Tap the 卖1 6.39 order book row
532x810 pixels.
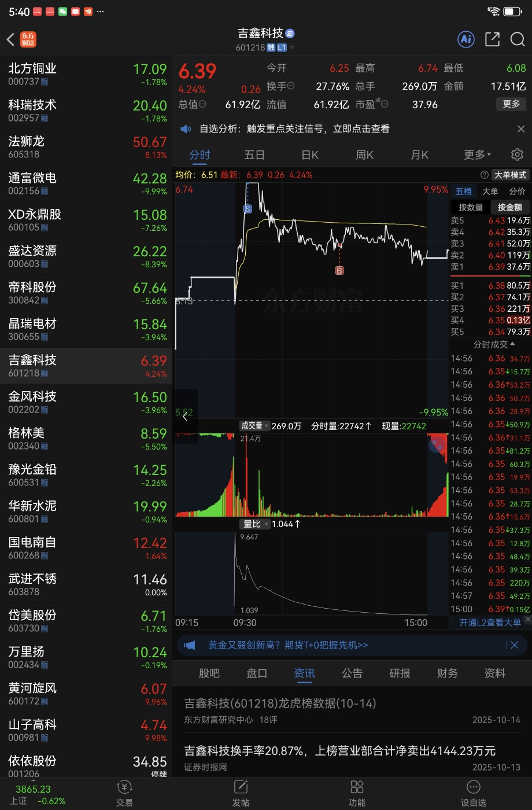pos(490,267)
